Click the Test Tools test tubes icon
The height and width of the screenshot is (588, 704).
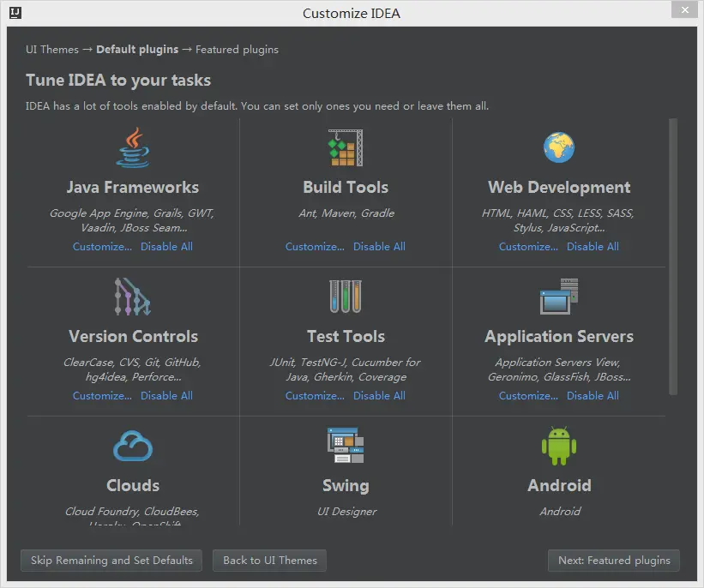(x=346, y=297)
